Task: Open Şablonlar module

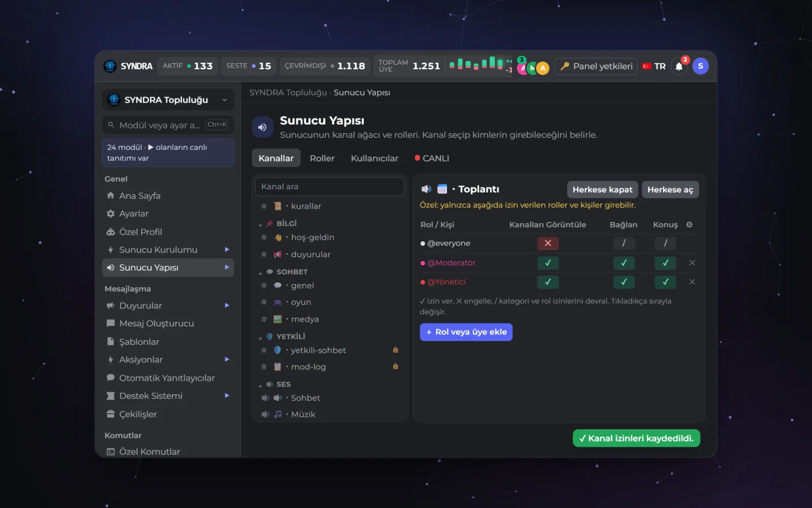Action: (x=167, y=342)
